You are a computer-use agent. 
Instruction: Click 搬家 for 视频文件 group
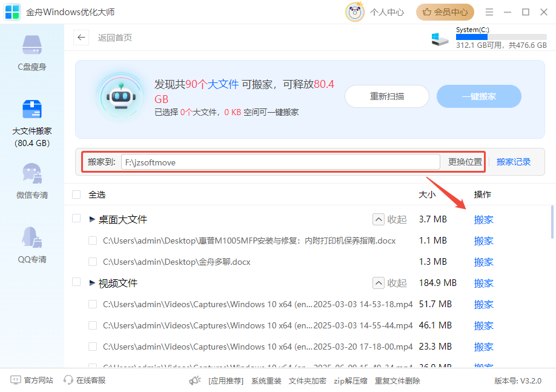[x=484, y=284]
